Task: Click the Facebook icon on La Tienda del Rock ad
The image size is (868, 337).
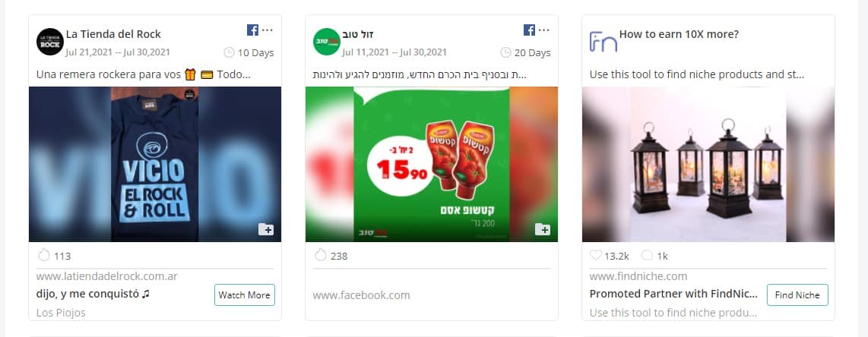Action: 252,30
